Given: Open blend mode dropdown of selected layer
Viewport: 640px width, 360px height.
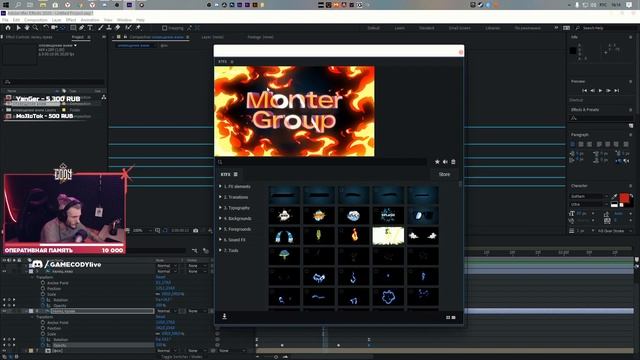Looking at the screenshot, I should (x=166, y=311).
